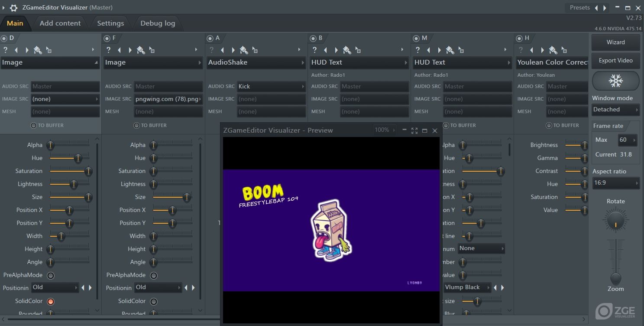The image size is (644, 326).
Task: Toggle layer B on or off
Action: [313, 38]
